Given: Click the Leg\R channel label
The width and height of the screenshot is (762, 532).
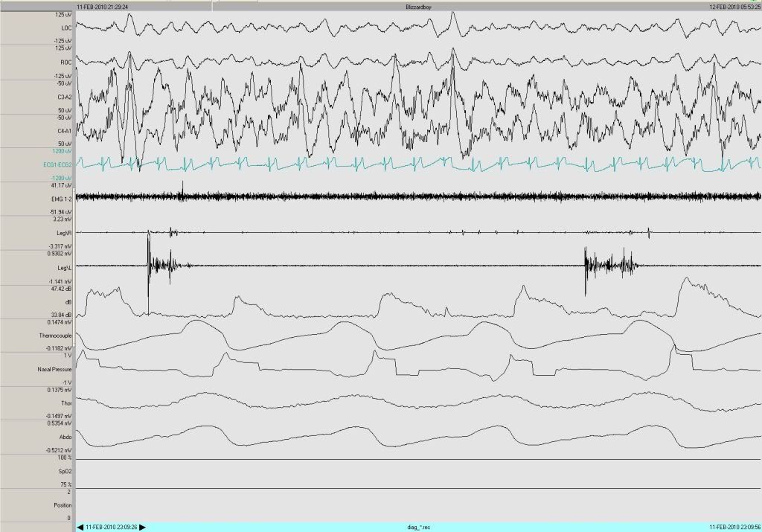Looking at the screenshot, I should (x=64, y=233).
